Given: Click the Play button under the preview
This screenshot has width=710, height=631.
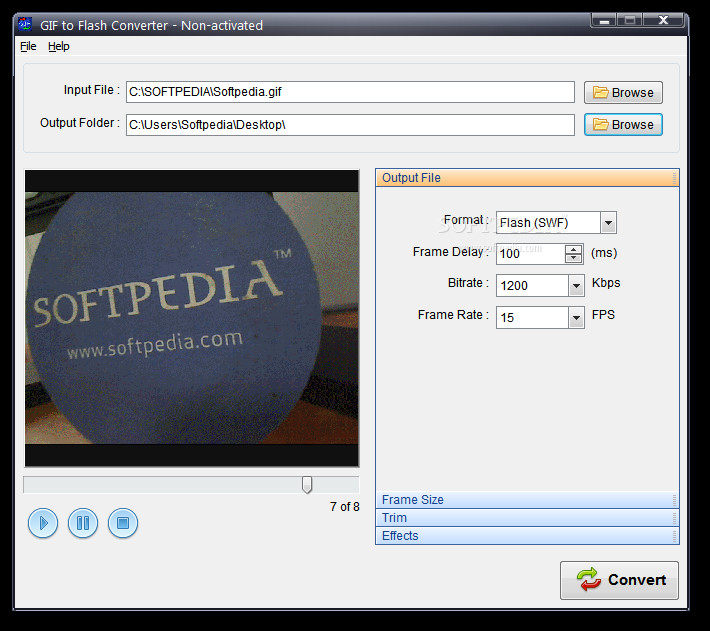Looking at the screenshot, I should 43,523.
